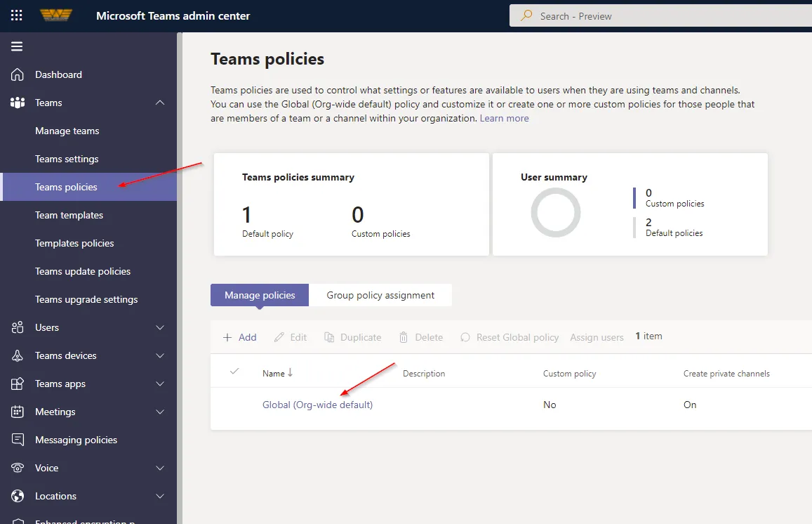
Task: Open Team templates page
Action: point(69,215)
